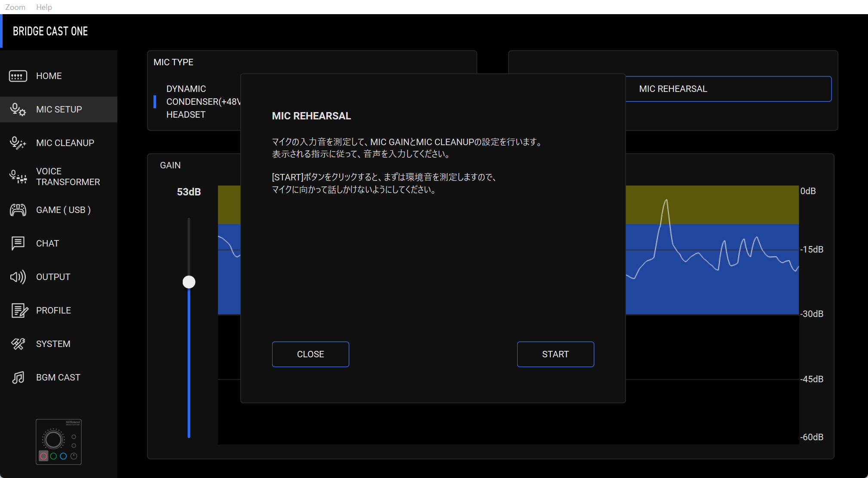This screenshot has width=868, height=478.
Task: Click the -15dB meter scale label
Action: [812, 250]
